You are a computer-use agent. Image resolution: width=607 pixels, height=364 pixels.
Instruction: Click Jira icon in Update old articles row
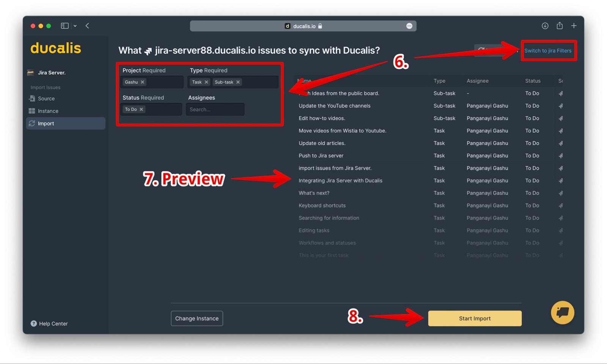(x=561, y=143)
